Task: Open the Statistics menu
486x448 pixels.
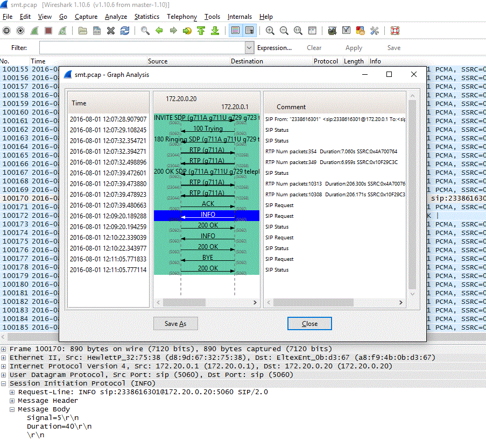Action: point(147,17)
